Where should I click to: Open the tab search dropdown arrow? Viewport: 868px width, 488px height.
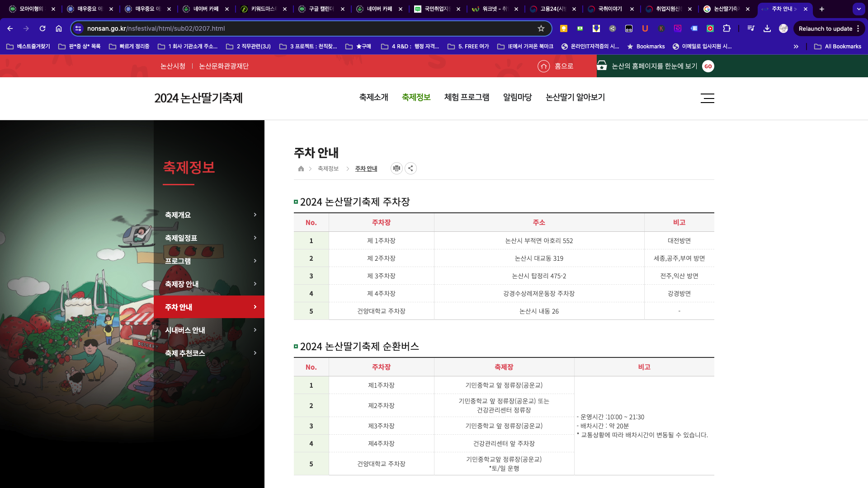point(859,9)
